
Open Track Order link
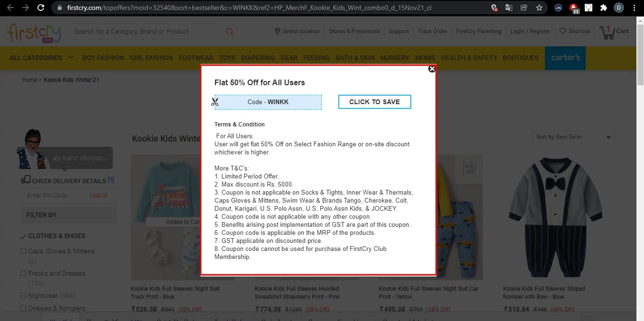[x=432, y=31]
